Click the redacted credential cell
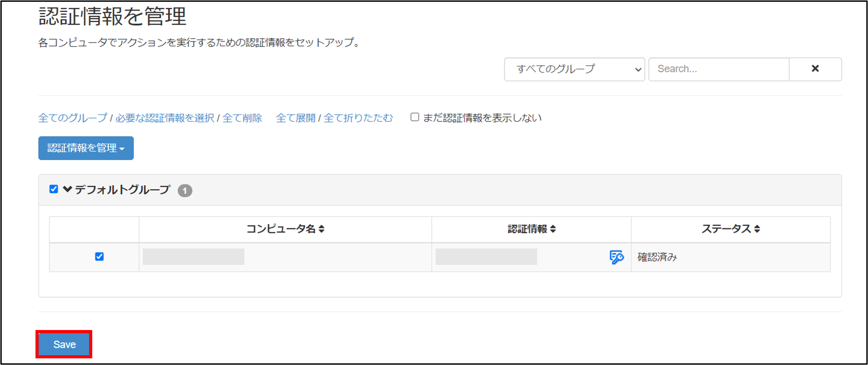 (486, 256)
